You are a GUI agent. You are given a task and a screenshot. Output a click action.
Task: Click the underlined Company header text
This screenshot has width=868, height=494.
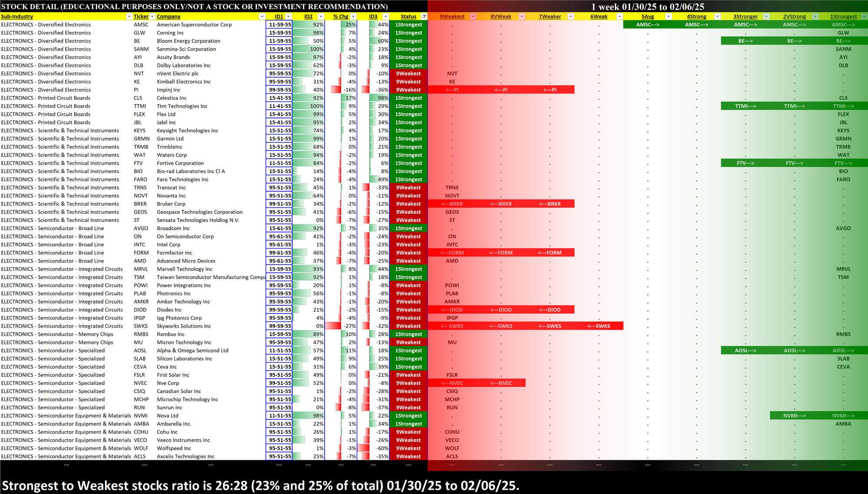(168, 16)
